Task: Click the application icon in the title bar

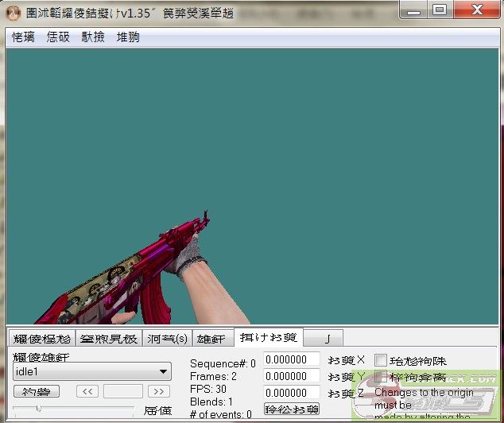Action: 13,10
